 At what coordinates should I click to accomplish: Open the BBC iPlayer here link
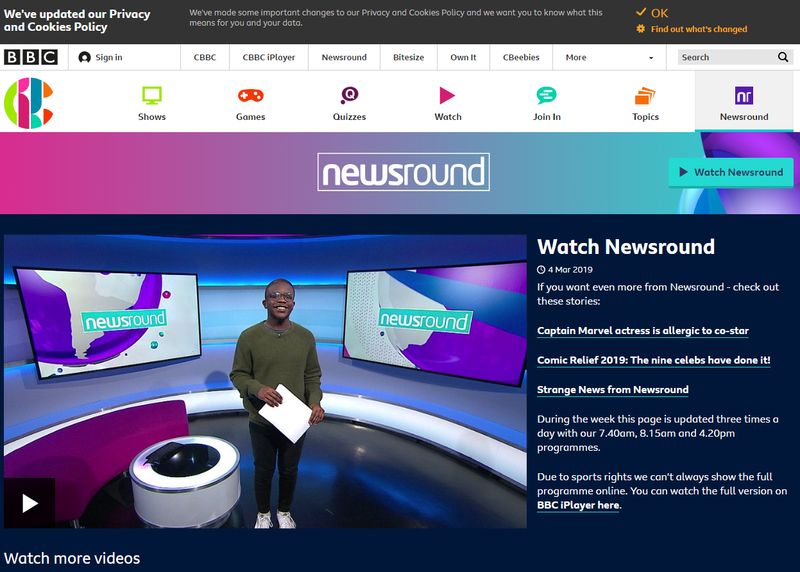pyautogui.click(x=578, y=505)
